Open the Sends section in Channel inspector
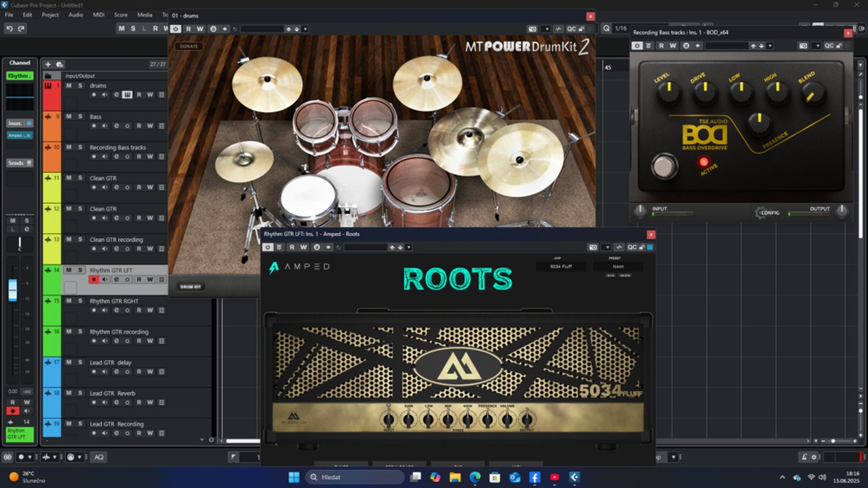Image resolution: width=868 pixels, height=488 pixels. 20,163
